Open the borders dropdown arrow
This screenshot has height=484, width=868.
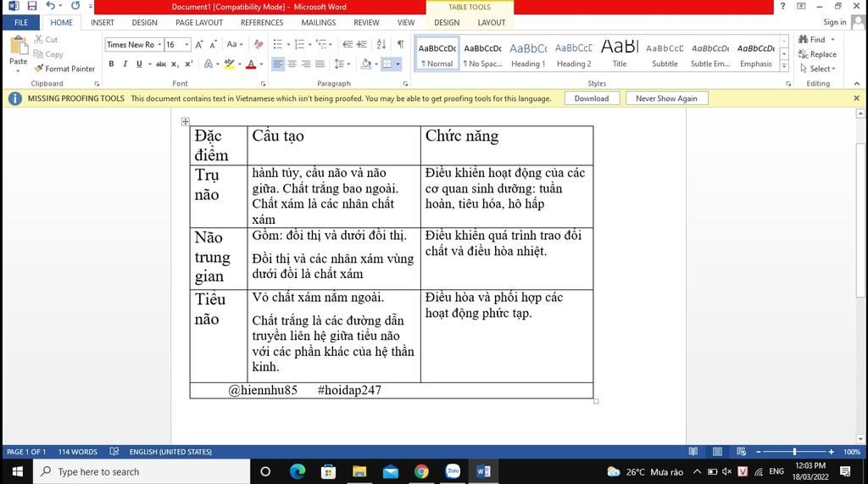point(398,64)
